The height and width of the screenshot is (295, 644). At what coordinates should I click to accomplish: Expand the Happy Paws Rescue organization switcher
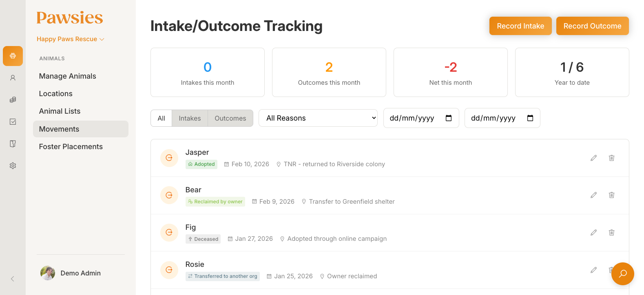pos(70,39)
